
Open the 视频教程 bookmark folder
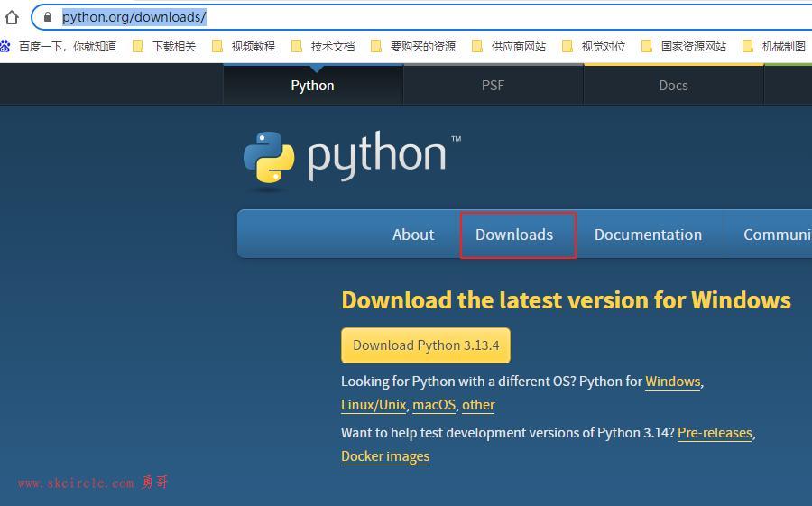click(244, 47)
